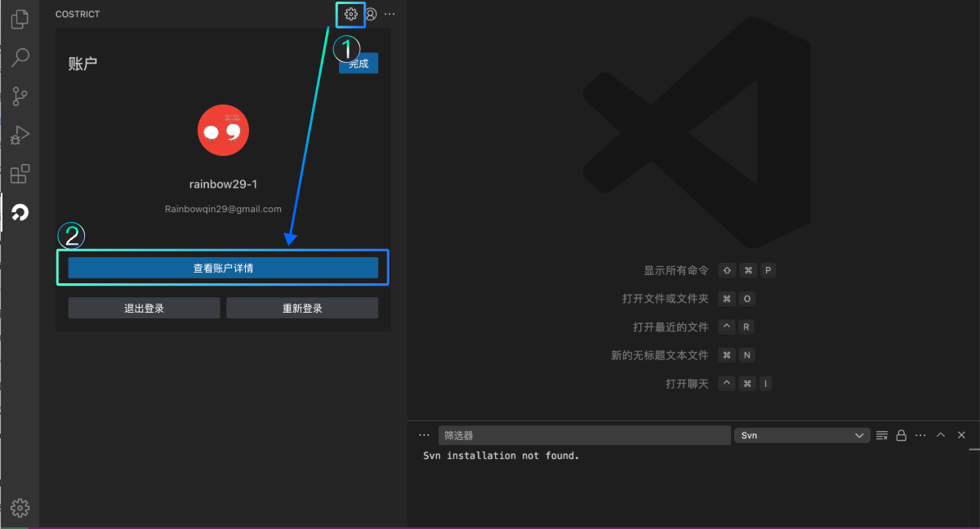Open the Explorer view
The height and width of the screenshot is (529, 980).
pos(20,19)
